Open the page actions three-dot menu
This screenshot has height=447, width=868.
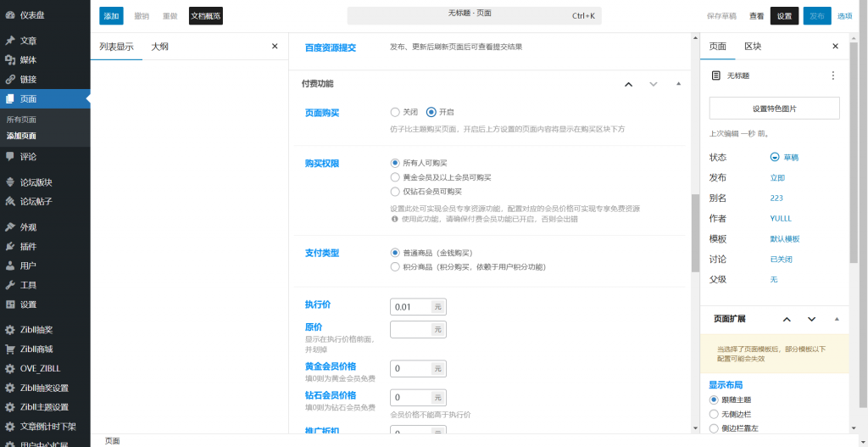point(833,75)
